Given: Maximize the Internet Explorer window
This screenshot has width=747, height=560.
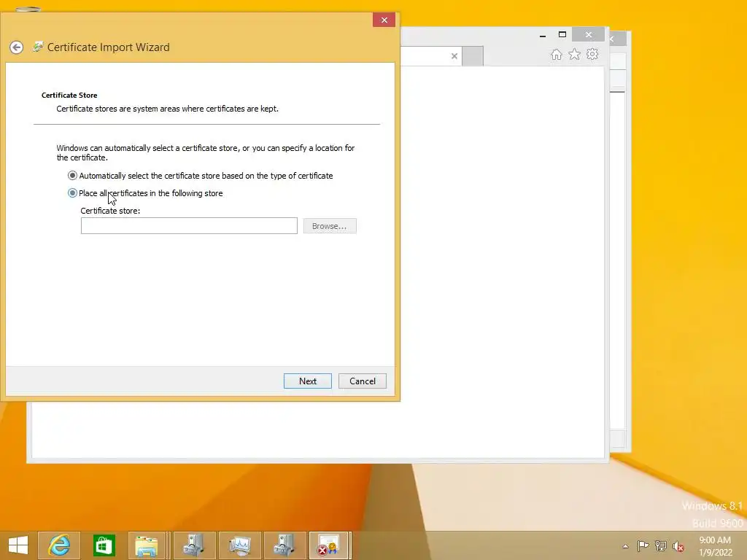Looking at the screenshot, I should click(x=562, y=35).
